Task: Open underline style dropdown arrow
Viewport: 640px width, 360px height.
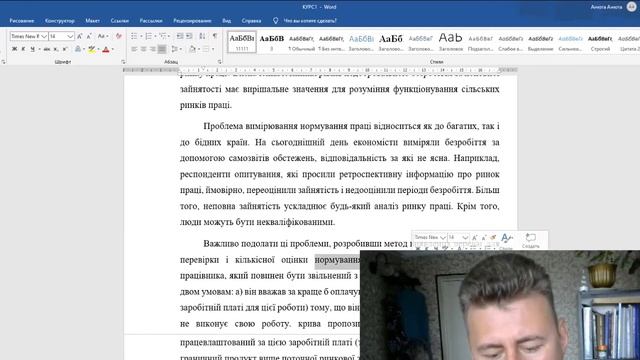Action: 39,49
